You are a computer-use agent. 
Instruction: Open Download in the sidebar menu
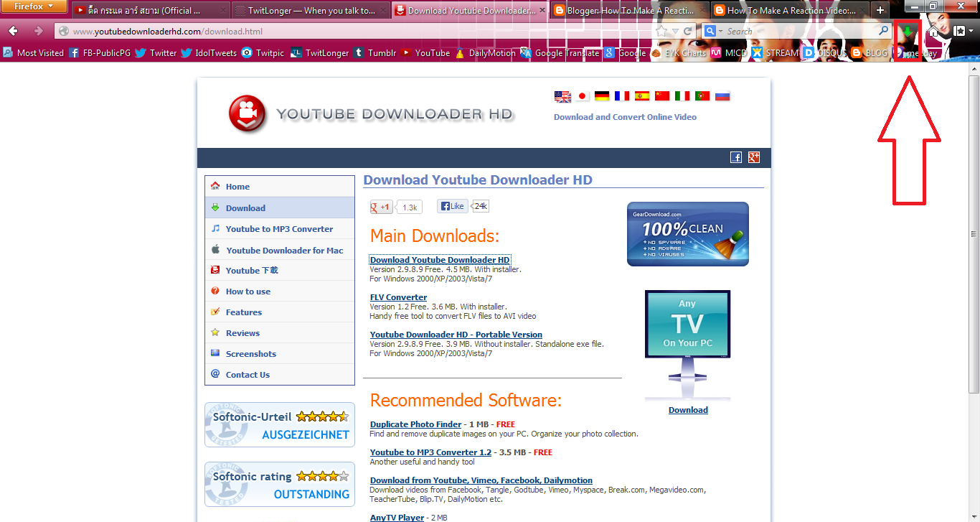(x=280, y=208)
